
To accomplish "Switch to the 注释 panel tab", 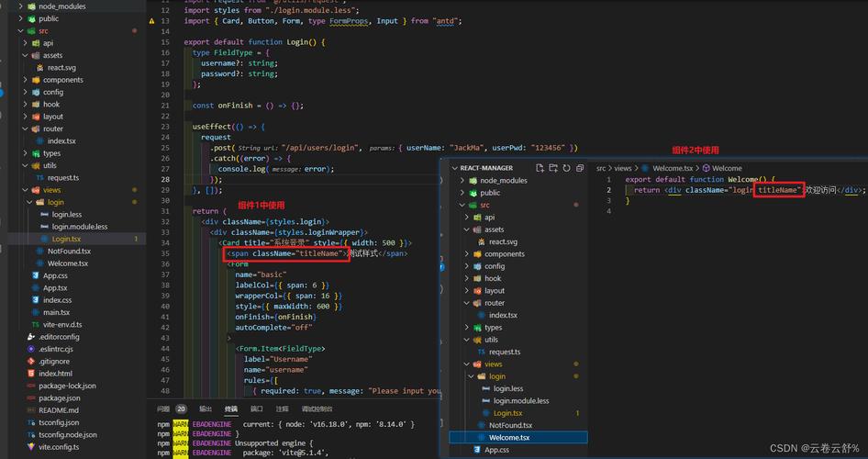I will point(283,409).
